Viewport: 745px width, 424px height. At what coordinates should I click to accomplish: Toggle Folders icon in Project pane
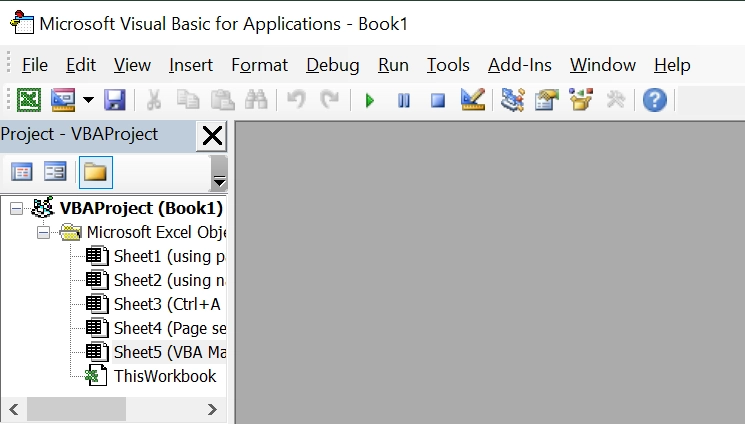coord(96,172)
